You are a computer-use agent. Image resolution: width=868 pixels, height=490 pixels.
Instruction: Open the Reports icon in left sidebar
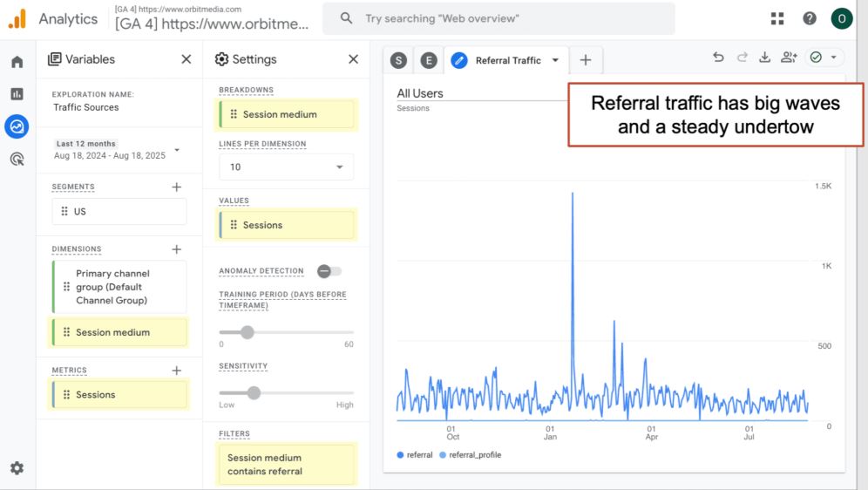click(17, 94)
